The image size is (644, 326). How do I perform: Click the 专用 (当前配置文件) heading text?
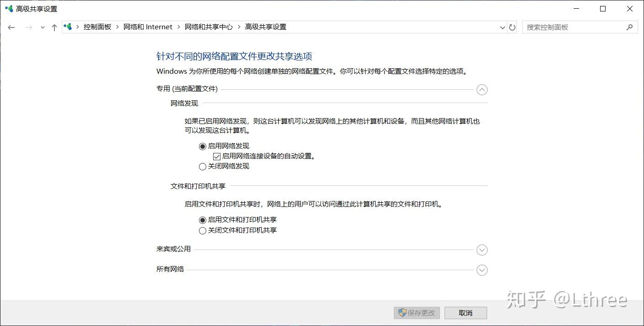click(x=187, y=89)
